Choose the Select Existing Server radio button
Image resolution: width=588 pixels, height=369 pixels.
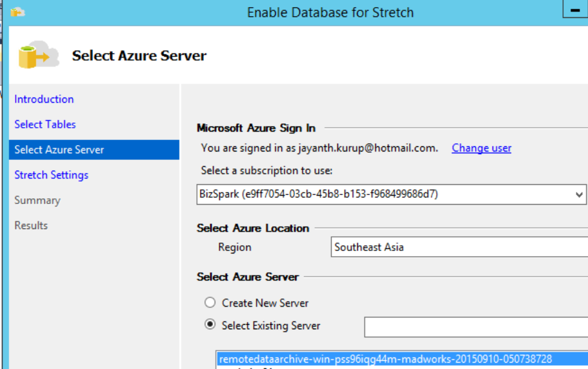210,324
